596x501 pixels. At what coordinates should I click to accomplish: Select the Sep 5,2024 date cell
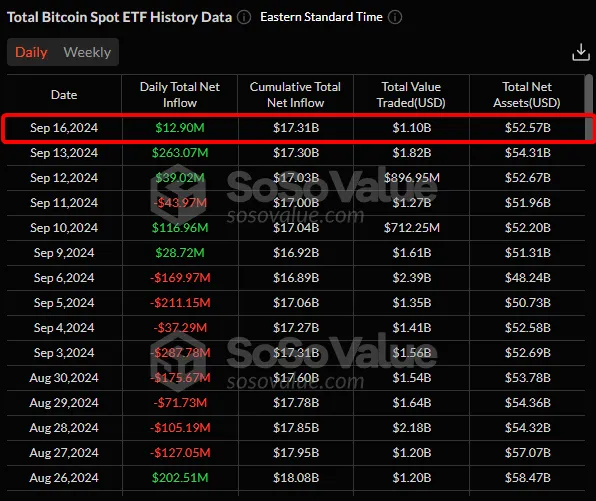64,303
